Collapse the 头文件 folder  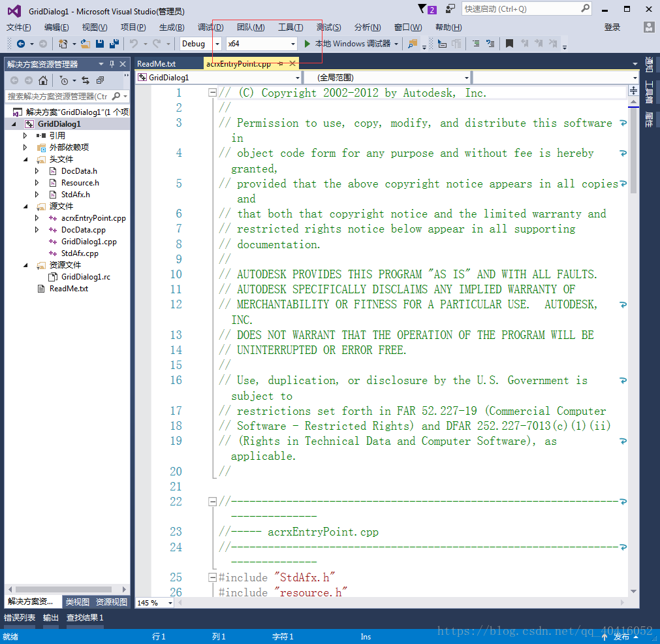25,159
